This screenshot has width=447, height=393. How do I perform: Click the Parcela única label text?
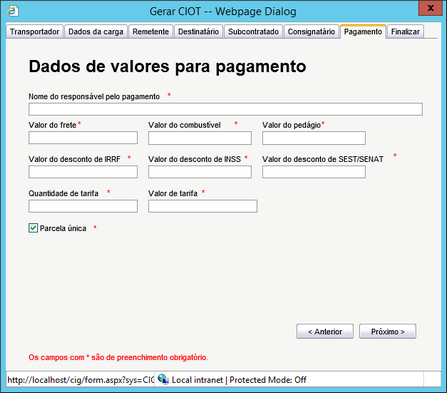click(x=63, y=228)
